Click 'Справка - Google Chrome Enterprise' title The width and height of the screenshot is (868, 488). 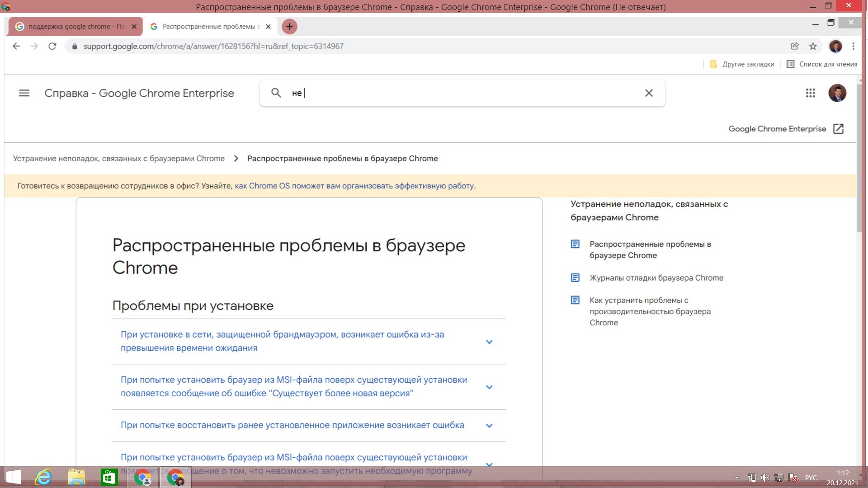point(139,93)
